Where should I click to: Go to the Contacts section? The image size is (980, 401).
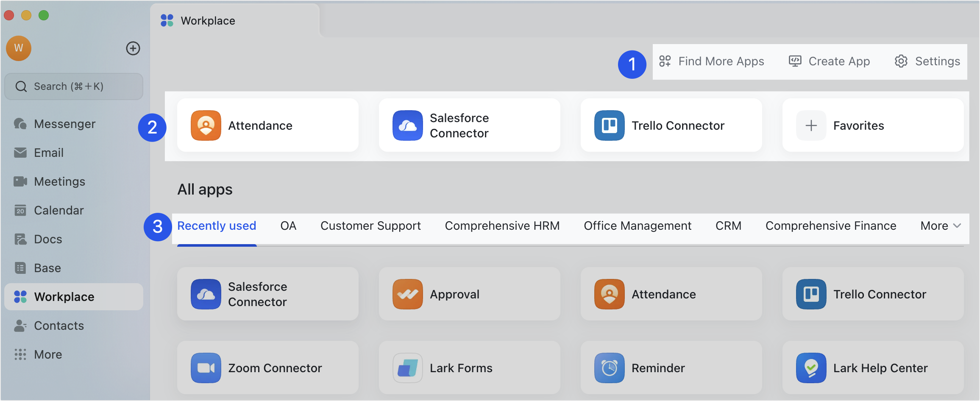(59, 326)
